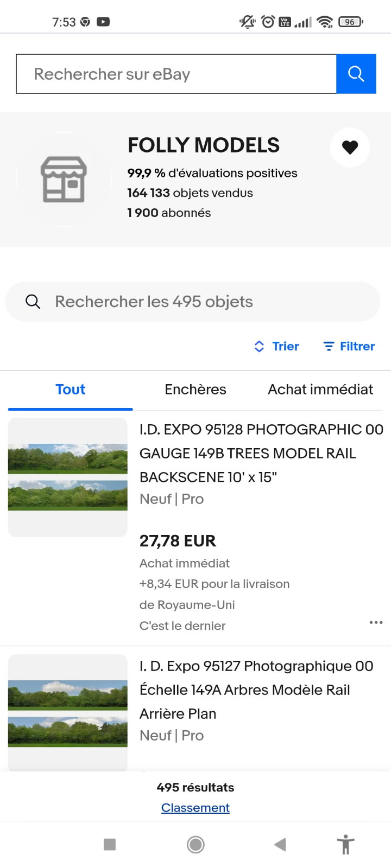The width and height of the screenshot is (391, 868).
Task: Click the 164 133 objets vendus text
Action: (x=190, y=193)
